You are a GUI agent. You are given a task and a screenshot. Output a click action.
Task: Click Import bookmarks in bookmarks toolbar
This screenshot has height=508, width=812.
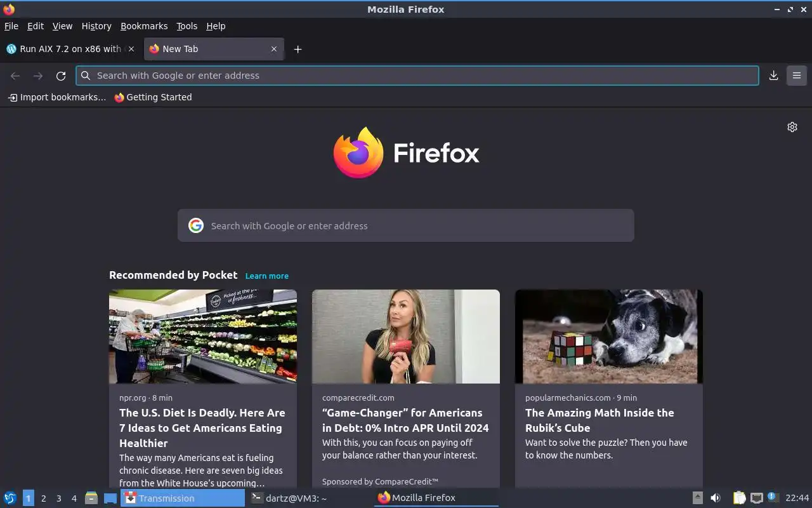(x=57, y=97)
